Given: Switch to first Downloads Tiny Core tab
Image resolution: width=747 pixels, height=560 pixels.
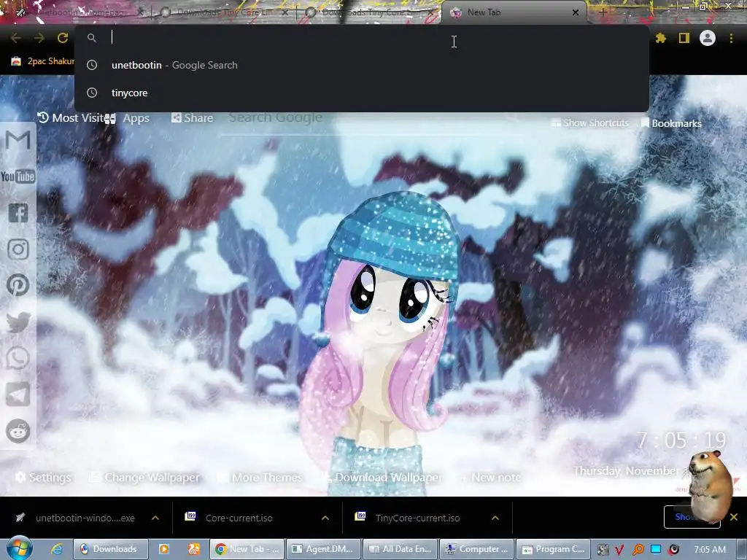Looking at the screenshot, I should tap(224, 12).
